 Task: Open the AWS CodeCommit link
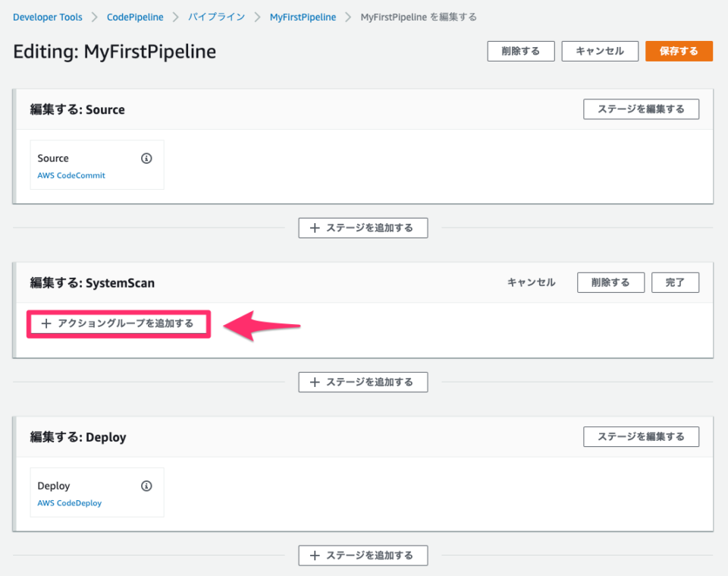71,175
